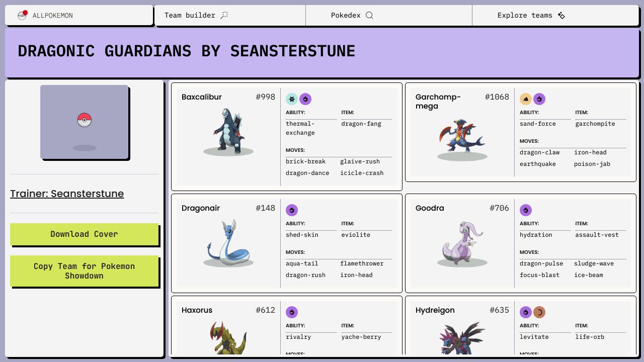Click Hydreigon's dark type icon
The height and width of the screenshot is (362, 644).
pyautogui.click(x=539, y=312)
